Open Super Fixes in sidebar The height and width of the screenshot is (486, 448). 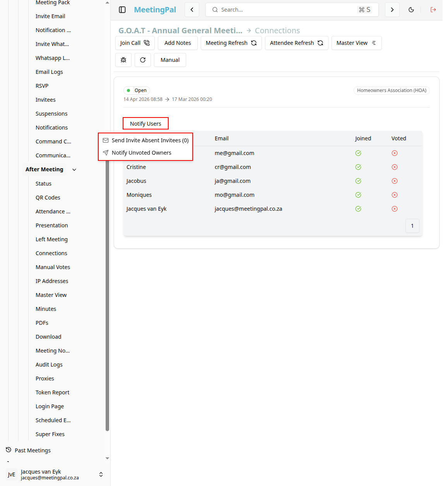[x=50, y=434]
